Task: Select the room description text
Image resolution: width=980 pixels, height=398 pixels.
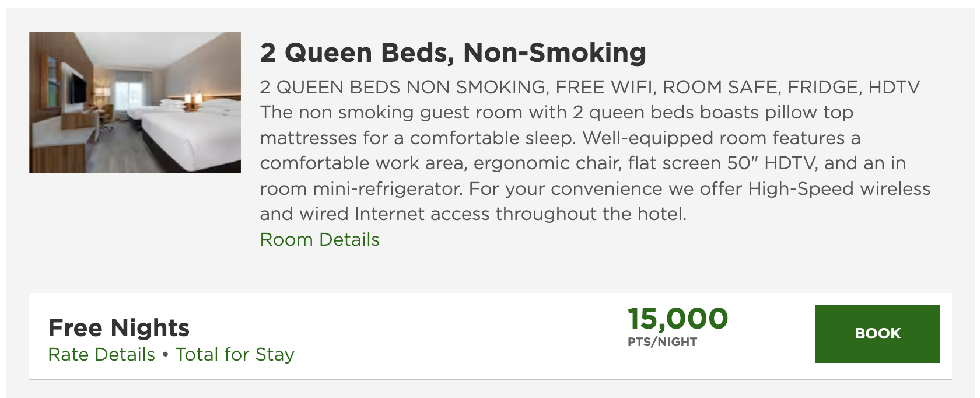Action: pyautogui.click(x=583, y=163)
